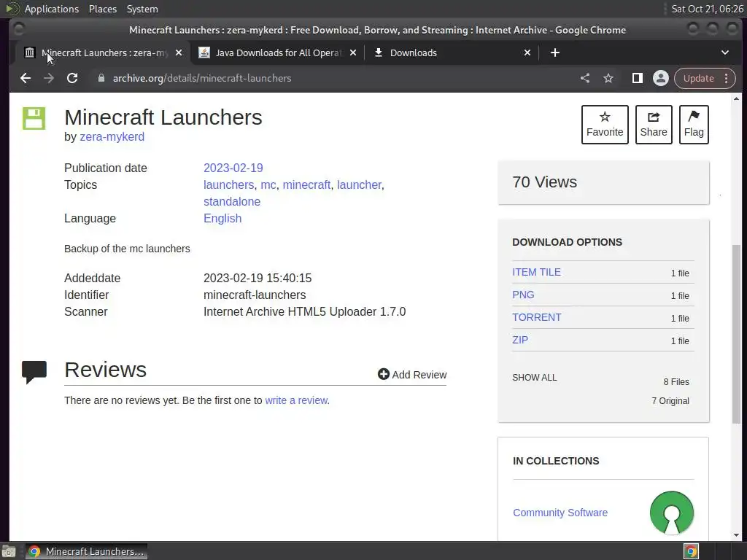Viewport: 747px width, 560px height.
Task: Click the English language link
Action: 222,218
